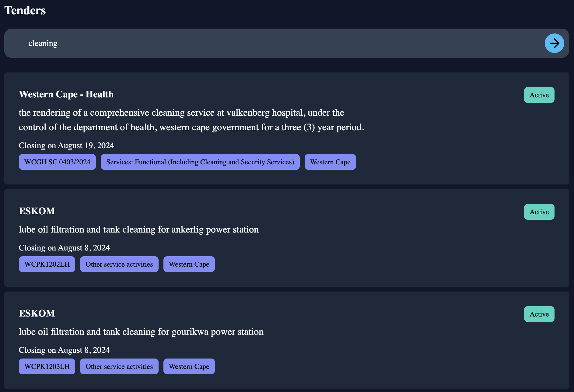Click Active badge on Western Cape Health tender
The width and height of the screenshot is (574, 392).
click(539, 95)
